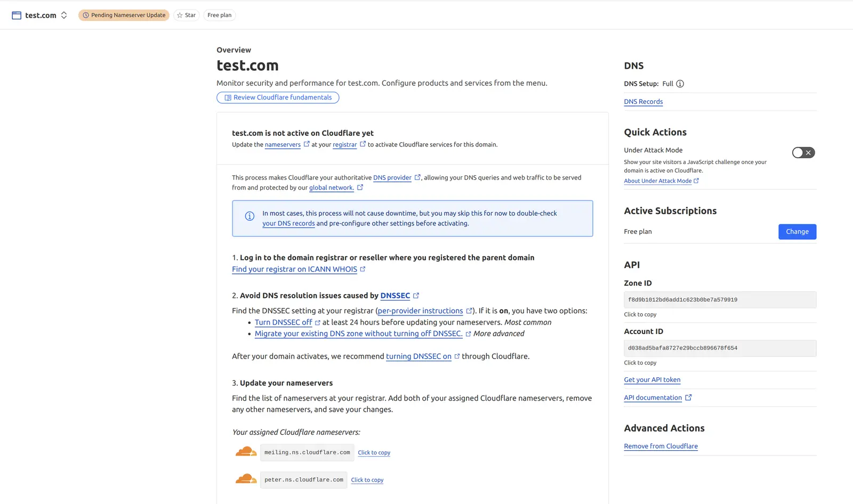853x504 pixels.
Task: Click the meiling.ns.cloudflare.com nameserver field
Action: pyautogui.click(x=307, y=452)
